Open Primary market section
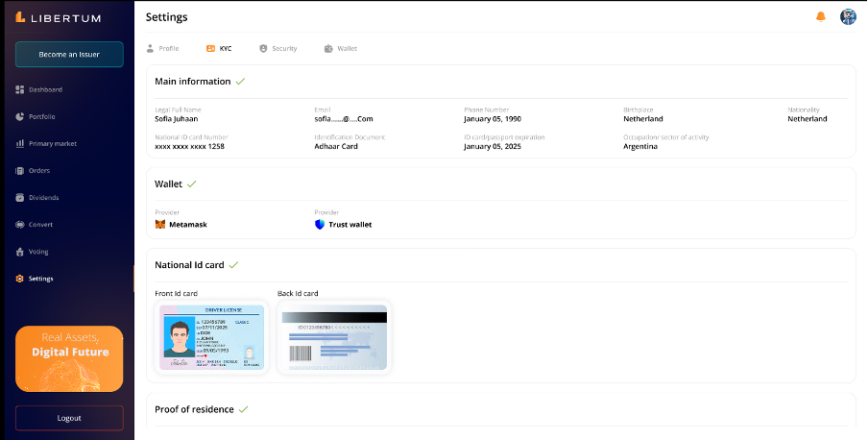The width and height of the screenshot is (868, 440). [x=52, y=143]
